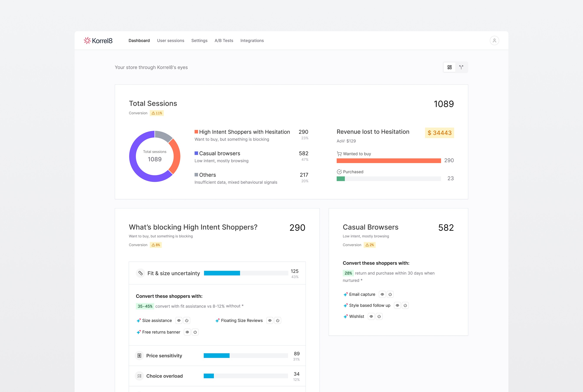Expand the Choice overload row
583x392 pixels.
click(x=164, y=376)
